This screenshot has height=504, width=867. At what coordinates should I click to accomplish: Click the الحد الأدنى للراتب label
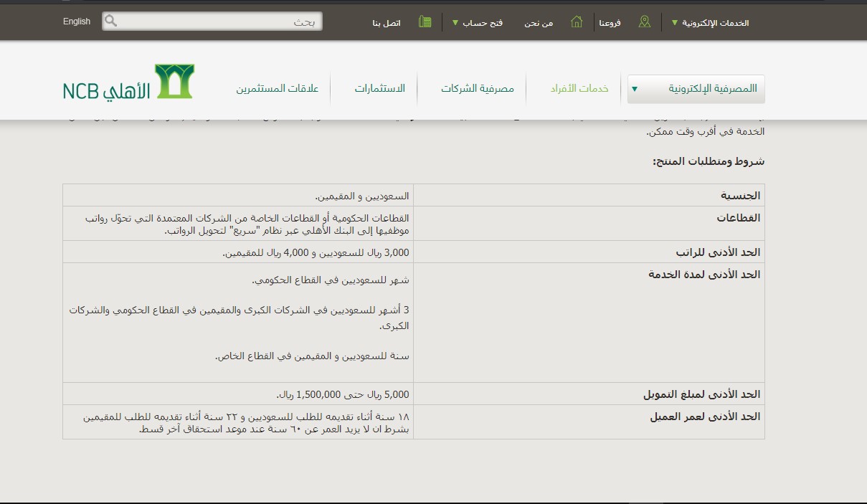point(718,252)
